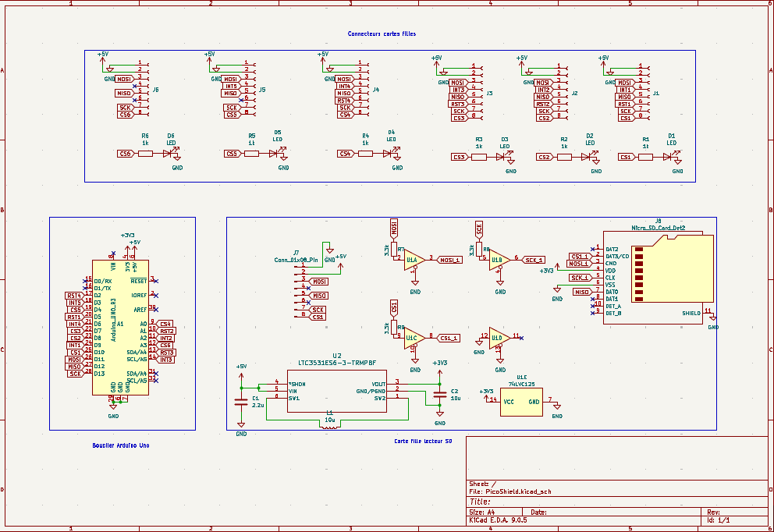Click the SCK_1 label at U1B output
Viewport: 774px width, 532px height.
534,260
